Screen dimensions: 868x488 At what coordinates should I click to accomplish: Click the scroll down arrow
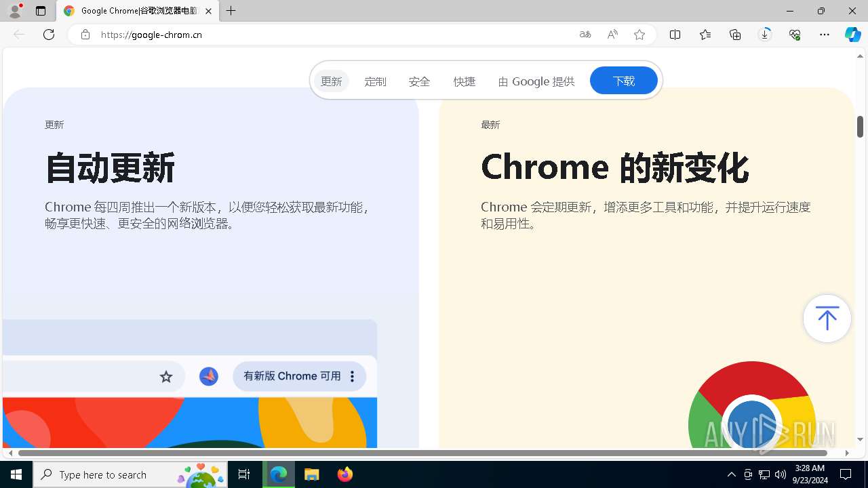860,440
